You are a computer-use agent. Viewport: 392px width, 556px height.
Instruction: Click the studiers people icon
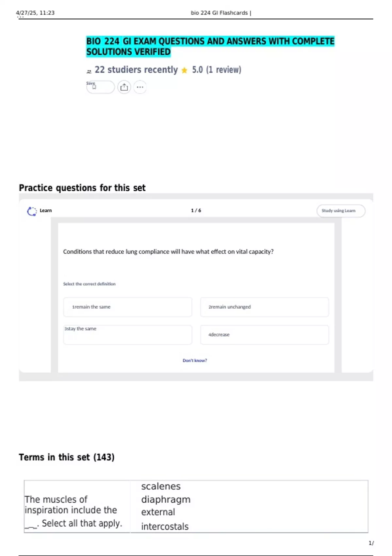coord(89,71)
